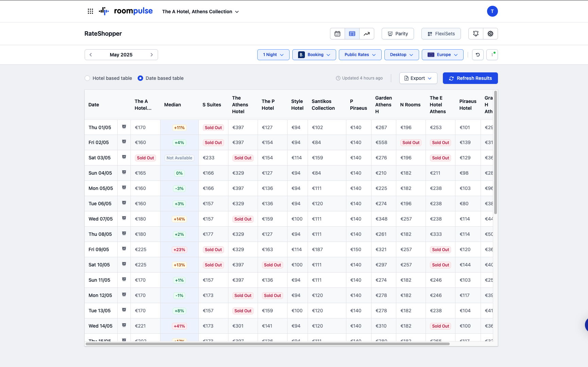Select the table view icon
Screen dimensions: 588x367
coord(352,34)
